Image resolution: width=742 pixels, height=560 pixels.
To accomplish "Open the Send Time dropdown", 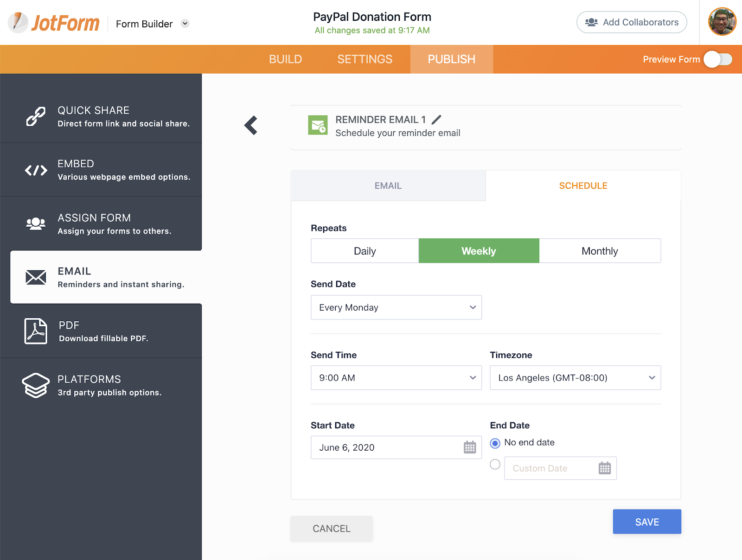I will 396,378.
